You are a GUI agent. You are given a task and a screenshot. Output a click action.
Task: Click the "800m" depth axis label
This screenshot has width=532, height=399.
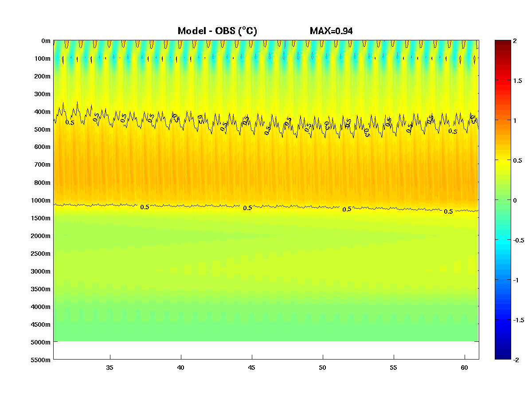pyautogui.click(x=43, y=183)
